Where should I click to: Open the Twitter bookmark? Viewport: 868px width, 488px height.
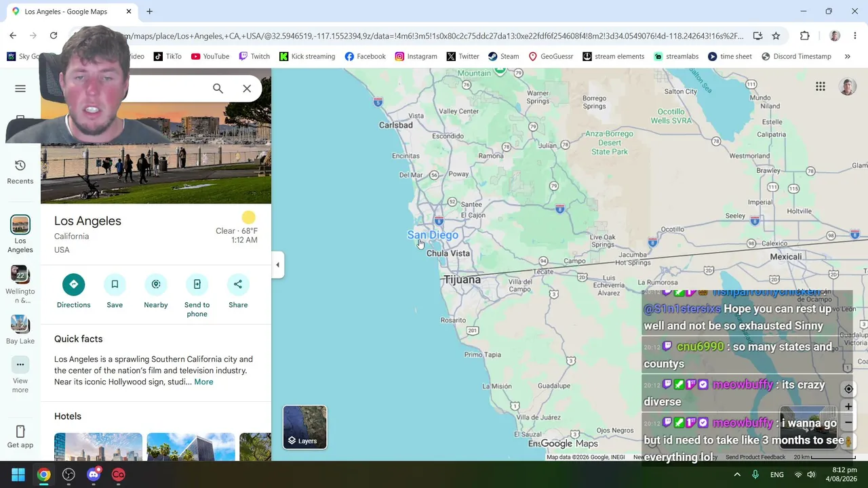point(462,56)
